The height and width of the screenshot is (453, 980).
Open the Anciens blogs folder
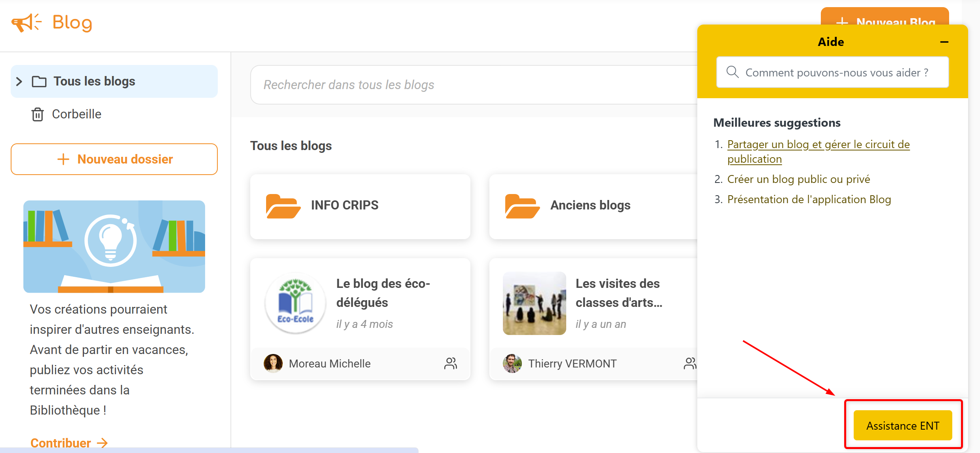pos(590,206)
